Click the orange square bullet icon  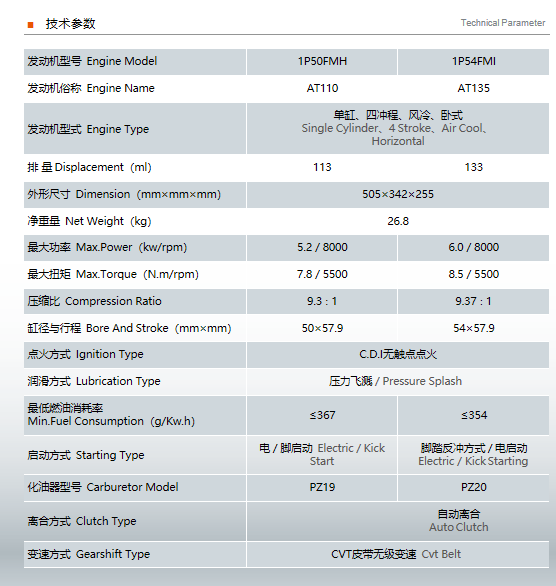tap(31, 25)
